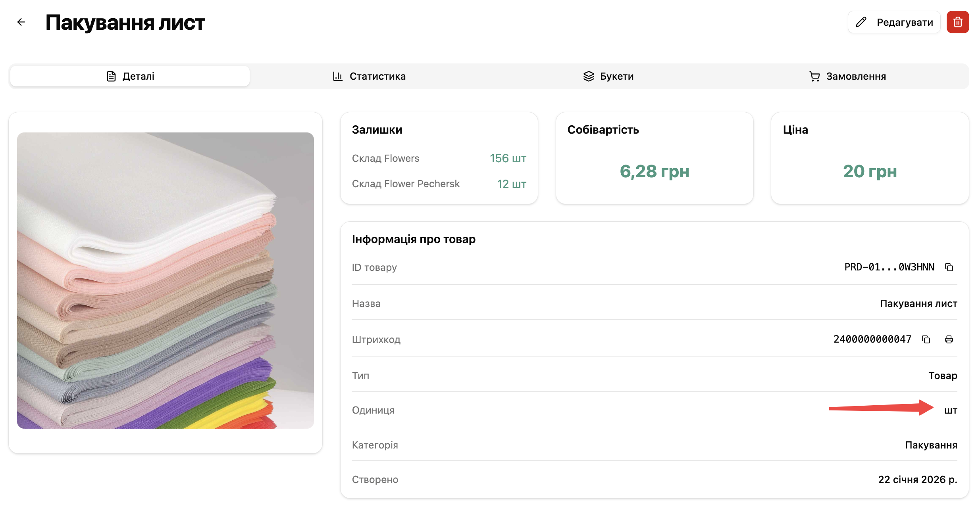Click the Склад Flowers stock row

439,158
